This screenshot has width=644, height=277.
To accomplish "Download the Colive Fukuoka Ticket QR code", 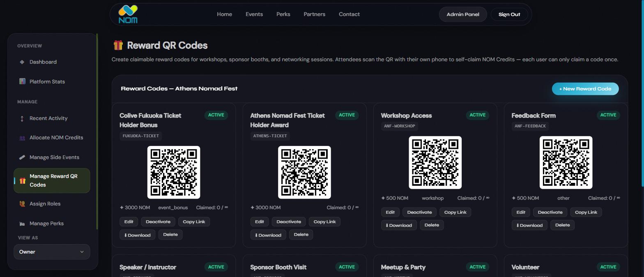I will click(x=137, y=235).
